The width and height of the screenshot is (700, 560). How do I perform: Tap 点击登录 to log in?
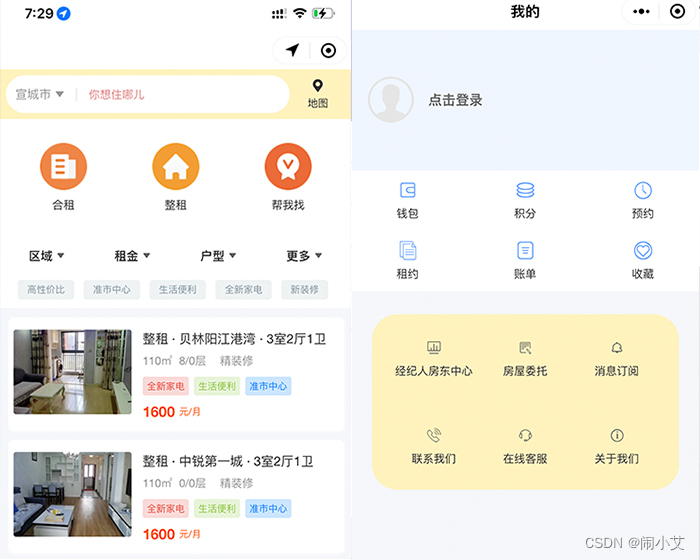point(455,100)
